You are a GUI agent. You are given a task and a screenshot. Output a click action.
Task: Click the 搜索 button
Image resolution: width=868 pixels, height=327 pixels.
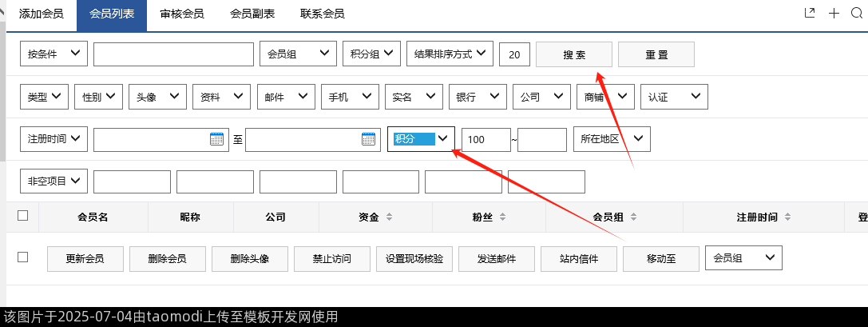point(574,54)
